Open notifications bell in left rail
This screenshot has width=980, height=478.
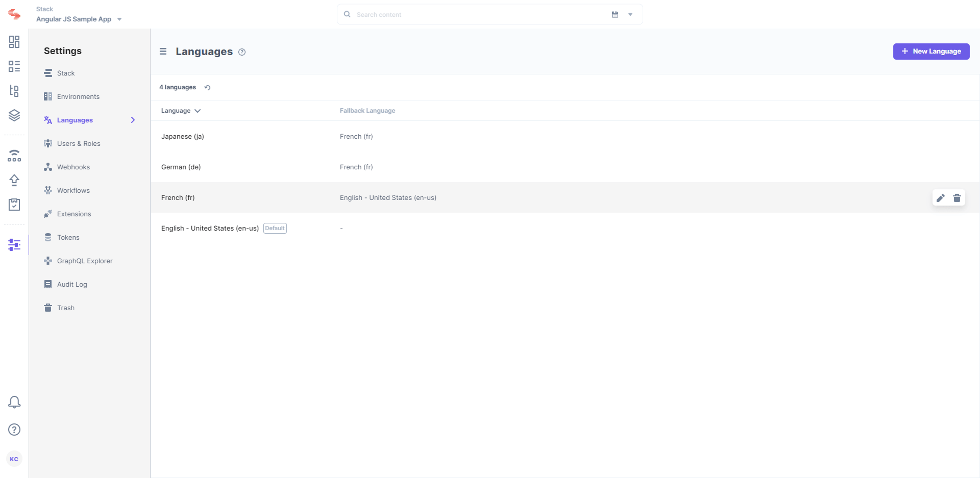(14, 402)
